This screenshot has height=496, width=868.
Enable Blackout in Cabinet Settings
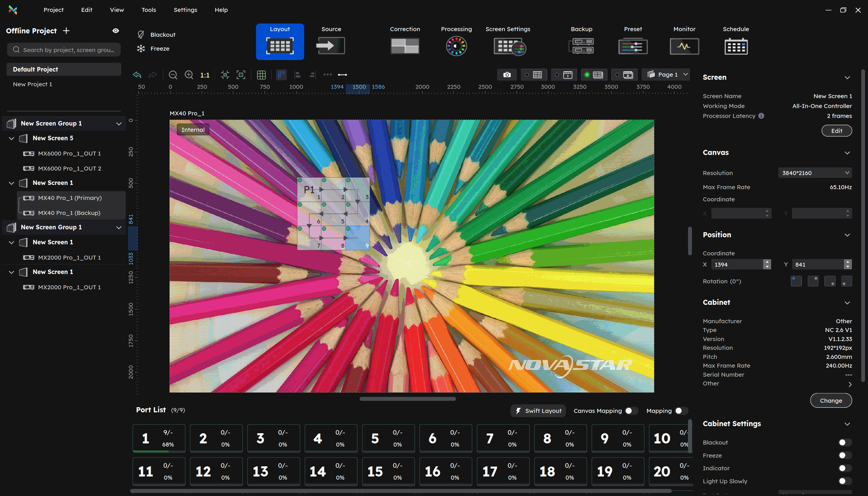tap(845, 442)
